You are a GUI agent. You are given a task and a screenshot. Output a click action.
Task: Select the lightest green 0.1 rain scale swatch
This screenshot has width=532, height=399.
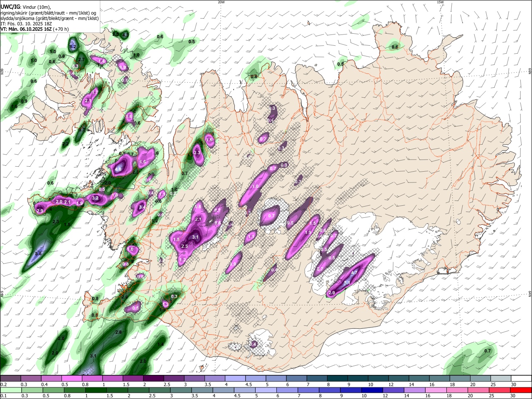(10, 390)
